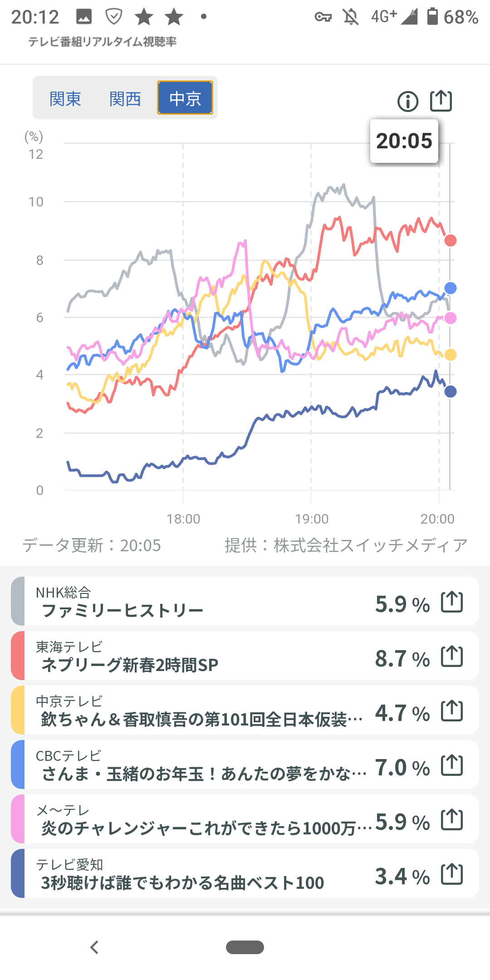Screen dimensions: 490x980
Task: Open ネプリーグ新春2時間SP program entry
Action: pyautogui.click(x=130, y=665)
